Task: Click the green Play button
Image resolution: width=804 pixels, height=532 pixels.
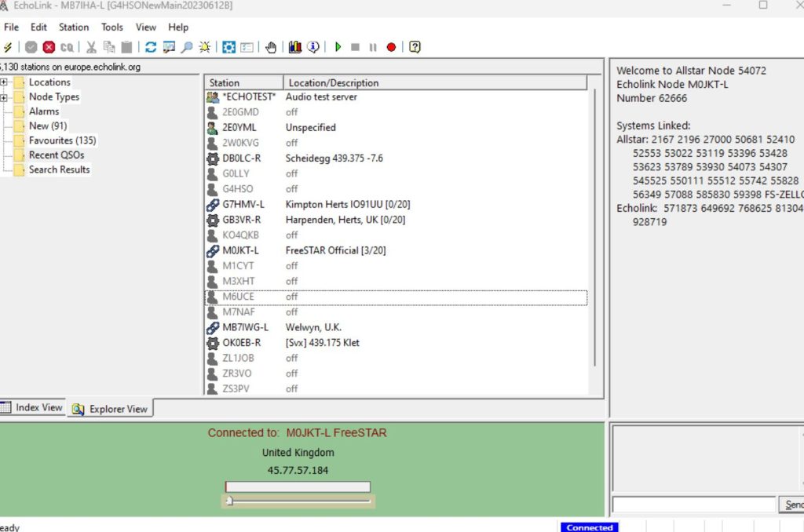Action: [338, 47]
